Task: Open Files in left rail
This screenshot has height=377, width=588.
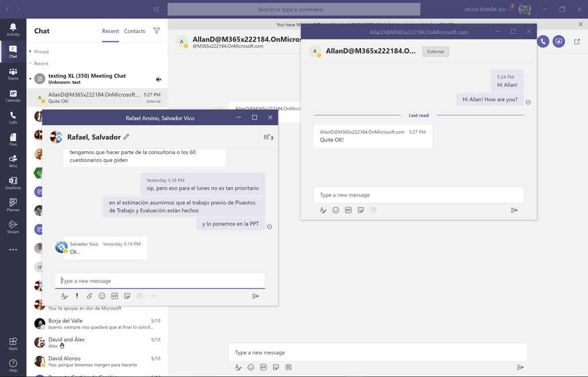Action: click(13, 139)
